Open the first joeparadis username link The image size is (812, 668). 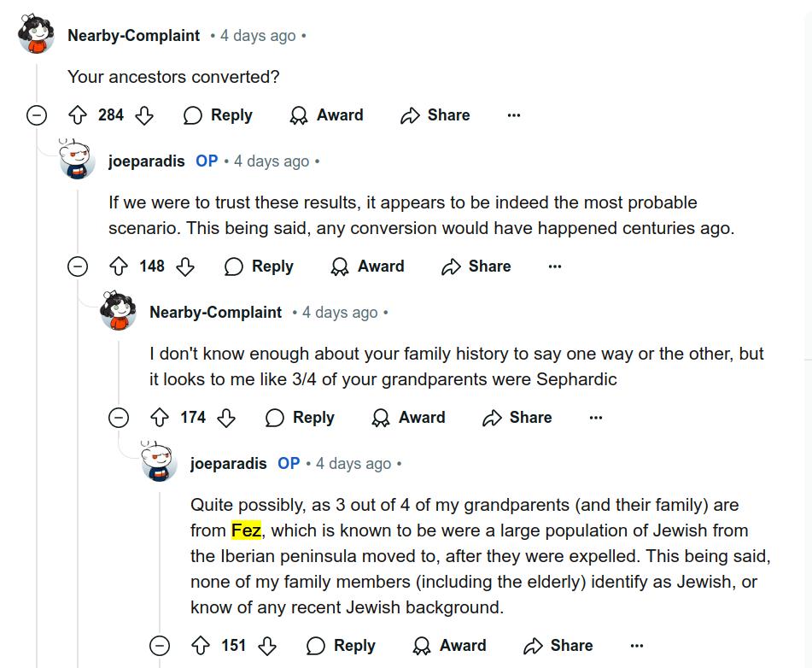[147, 161]
